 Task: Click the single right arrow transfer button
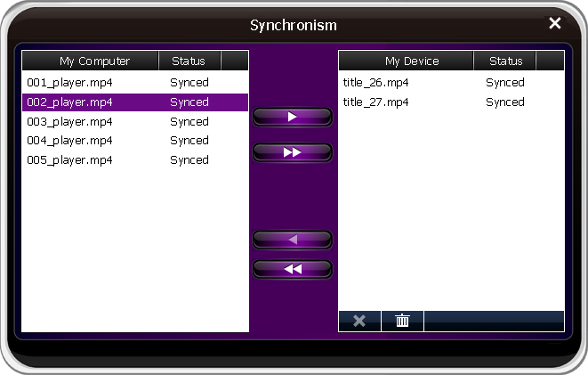click(293, 117)
